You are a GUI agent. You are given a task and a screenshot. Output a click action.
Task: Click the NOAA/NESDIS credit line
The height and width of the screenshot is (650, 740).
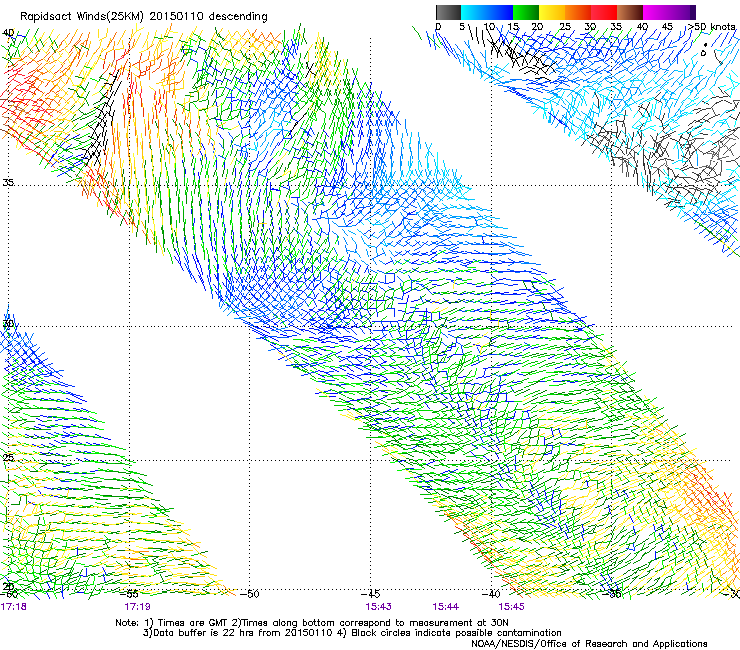point(589,644)
